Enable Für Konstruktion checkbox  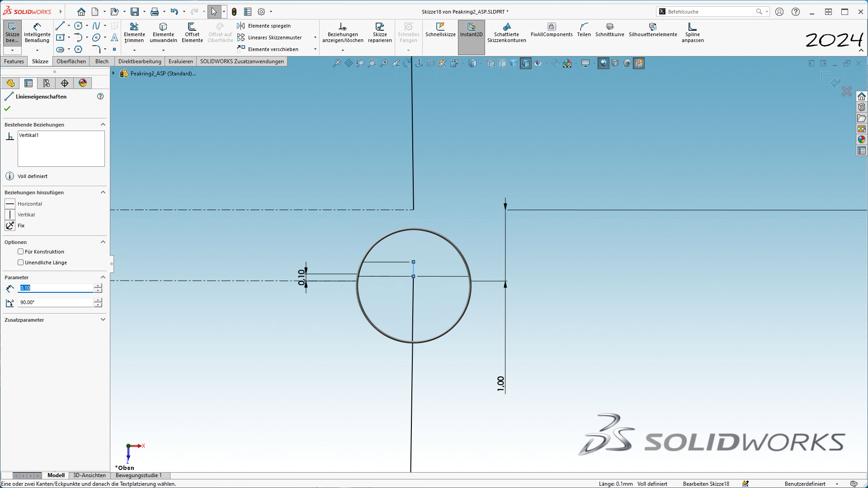click(21, 252)
